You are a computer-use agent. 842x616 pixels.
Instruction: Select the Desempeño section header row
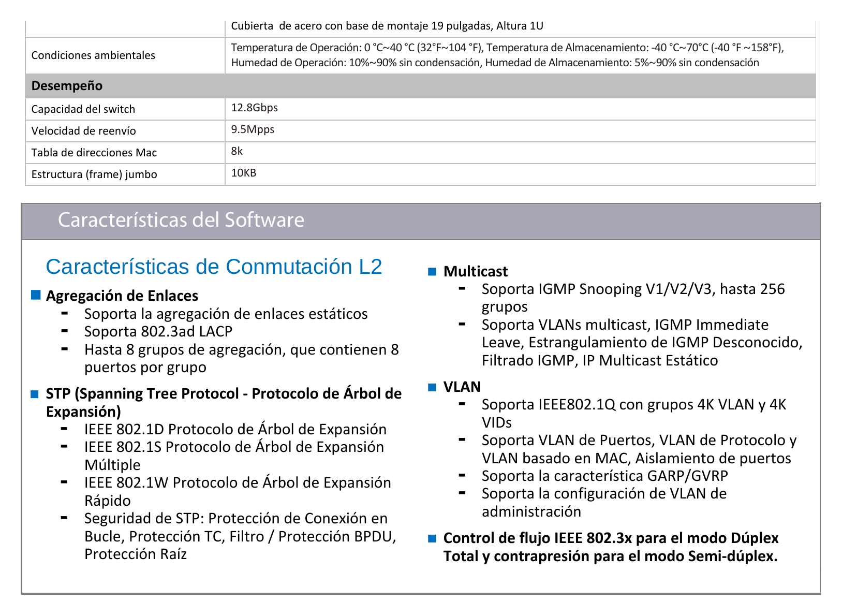pyautogui.click(x=420, y=86)
